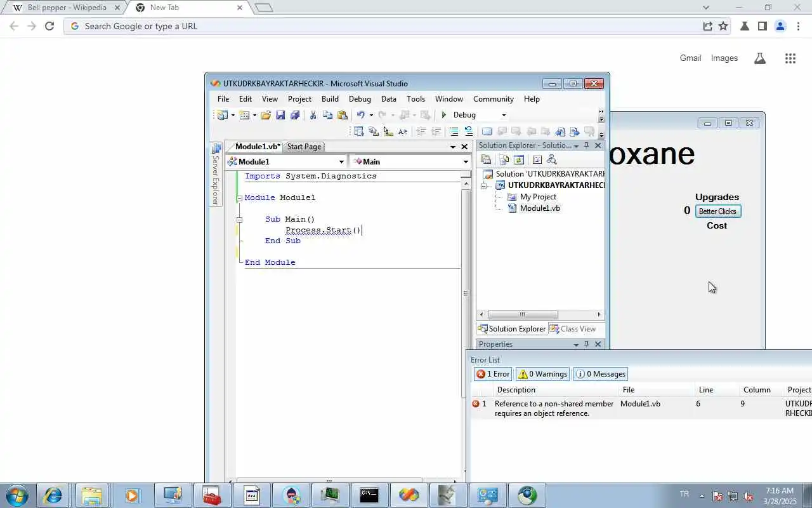Screen dimensions: 812x508
Task: Save Module1.vb with the Save icon
Action: point(280,115)
